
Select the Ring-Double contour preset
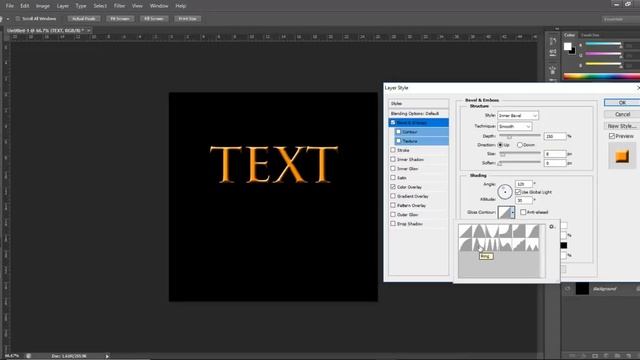tap(492, 244)
